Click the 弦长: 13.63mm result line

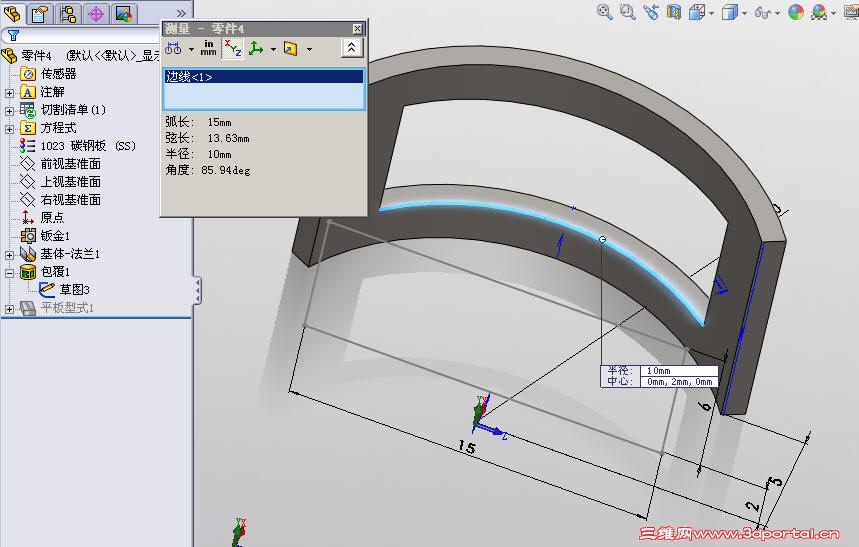coord(207,138)
